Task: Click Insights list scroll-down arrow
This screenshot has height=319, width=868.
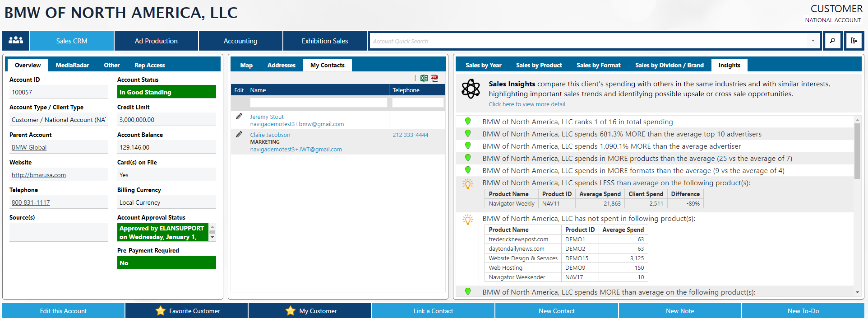Action: point(857,292)
